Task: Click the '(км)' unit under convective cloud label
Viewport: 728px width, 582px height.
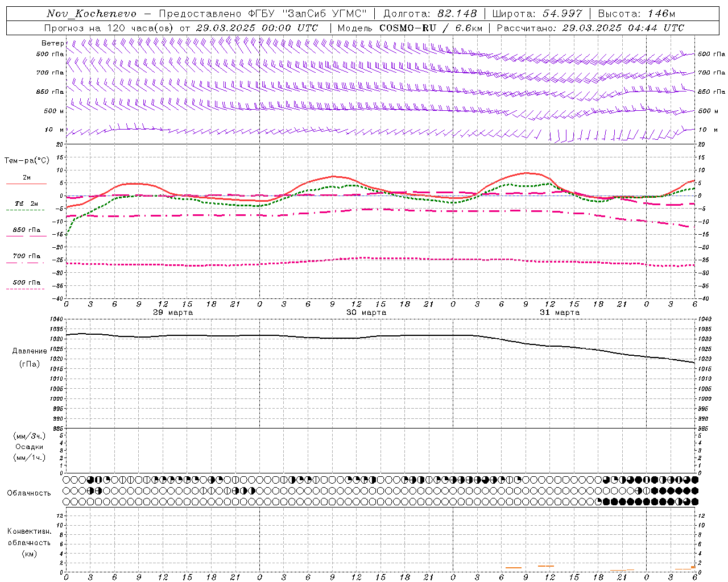Action: click(x=29, y=554)
